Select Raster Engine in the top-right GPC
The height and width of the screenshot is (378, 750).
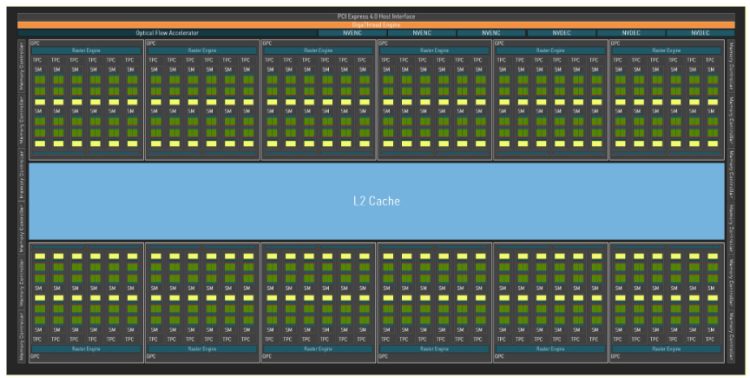(x=667, y=50)
